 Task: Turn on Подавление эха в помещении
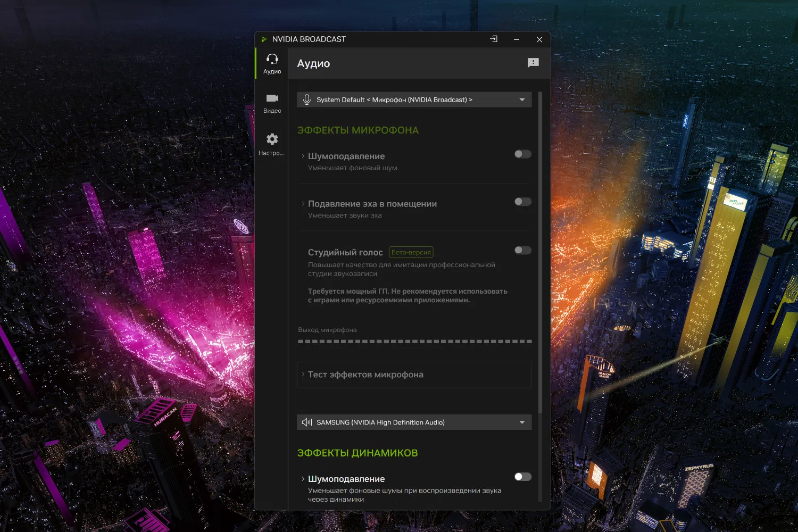pos(523,202)
